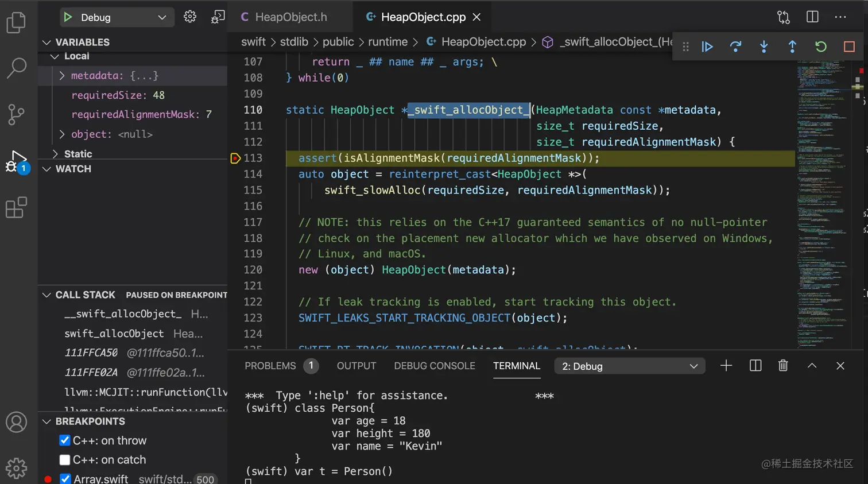Restart the debug session
This screenshot has width=868, height=484.
tap(821, 47)
